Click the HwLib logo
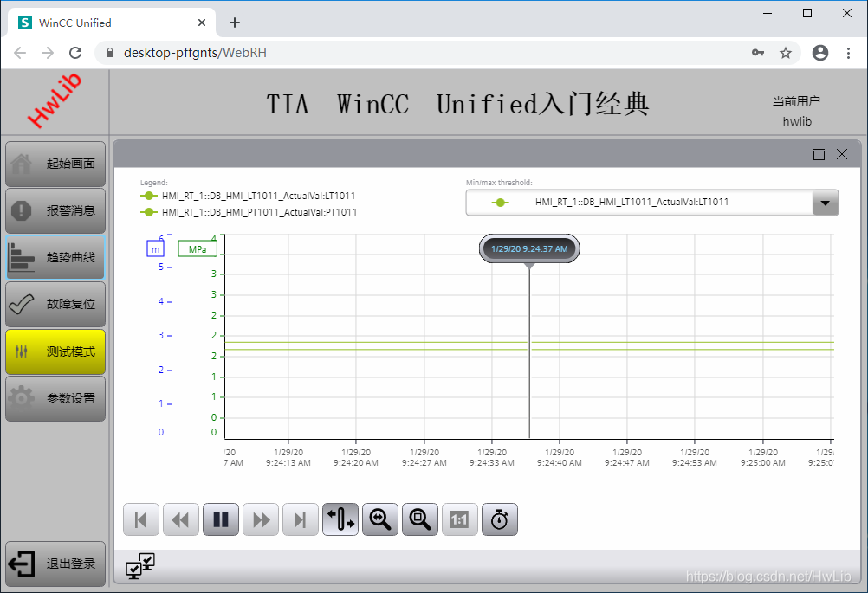 point(55,101)
